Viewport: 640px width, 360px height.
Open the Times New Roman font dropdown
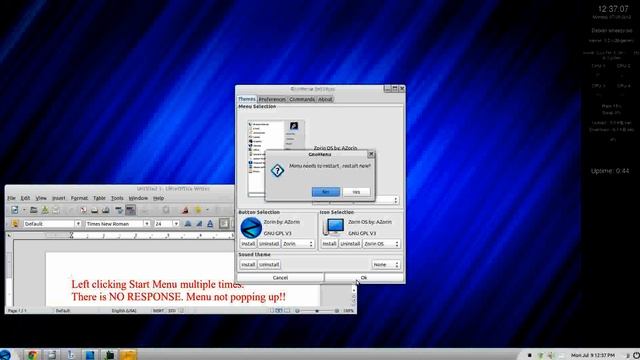point(147,224)
